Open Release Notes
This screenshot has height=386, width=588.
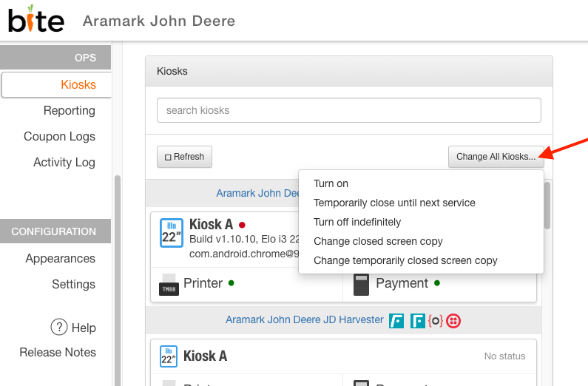(58, 352)
